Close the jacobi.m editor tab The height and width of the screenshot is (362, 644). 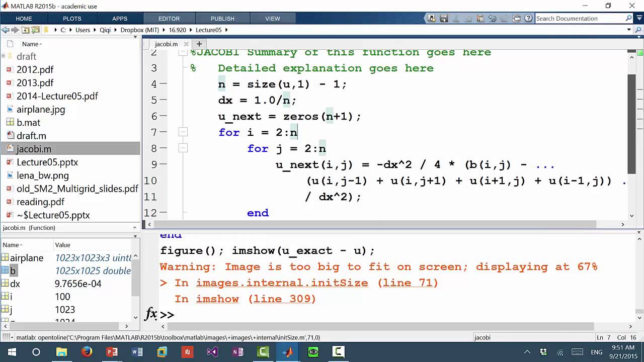pyautogui.click(x=186, y=44)
